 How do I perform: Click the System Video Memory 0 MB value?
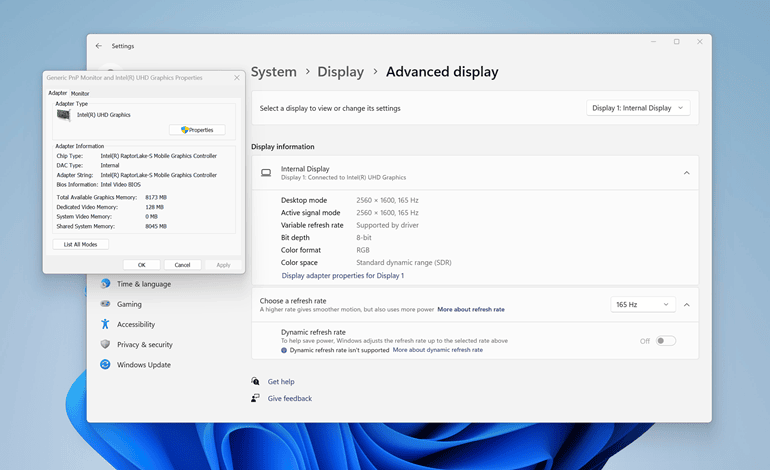coord(151,217)
